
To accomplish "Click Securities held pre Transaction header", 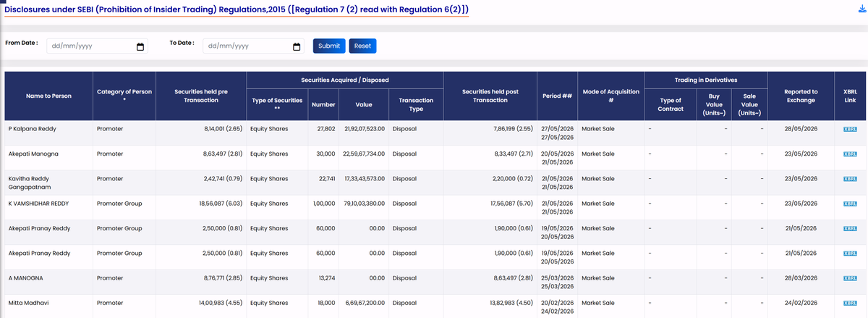I will (201, 96).
